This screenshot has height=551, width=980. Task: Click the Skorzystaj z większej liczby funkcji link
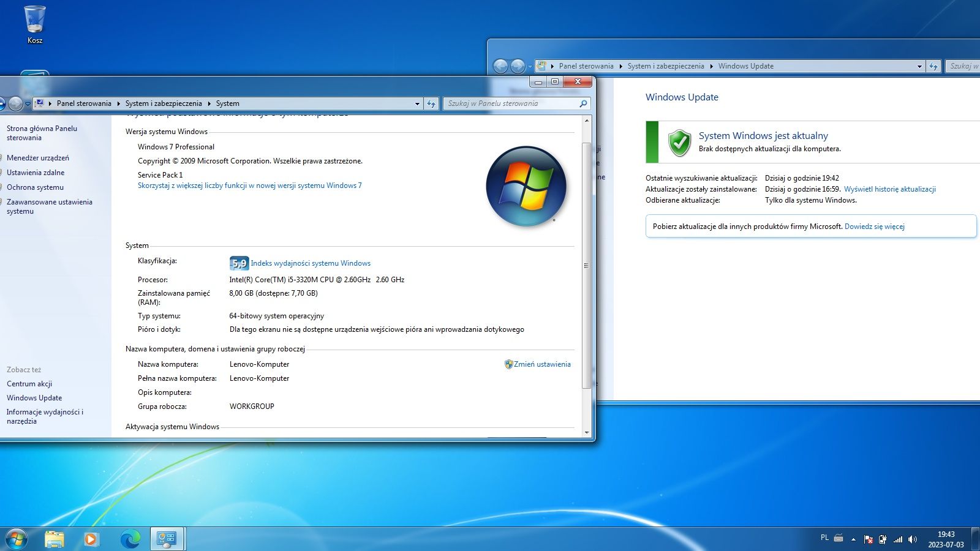coord(250,186)
